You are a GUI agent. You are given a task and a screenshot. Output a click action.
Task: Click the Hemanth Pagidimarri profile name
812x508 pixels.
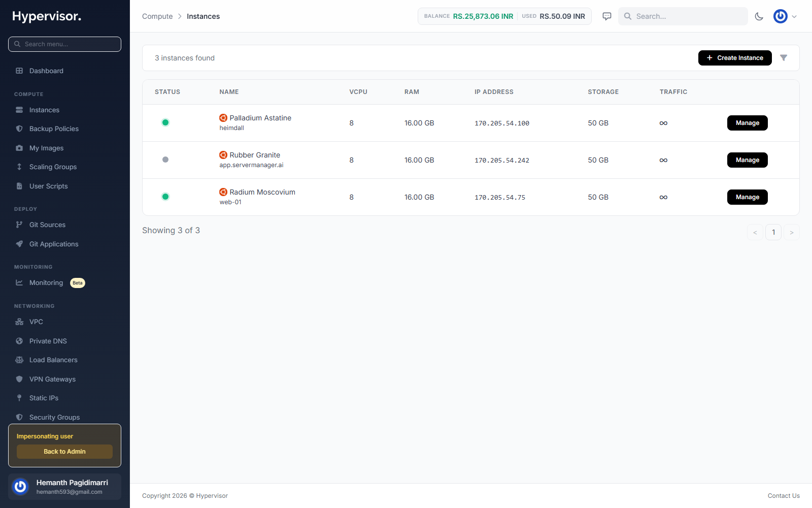click(x=72, y=483)
